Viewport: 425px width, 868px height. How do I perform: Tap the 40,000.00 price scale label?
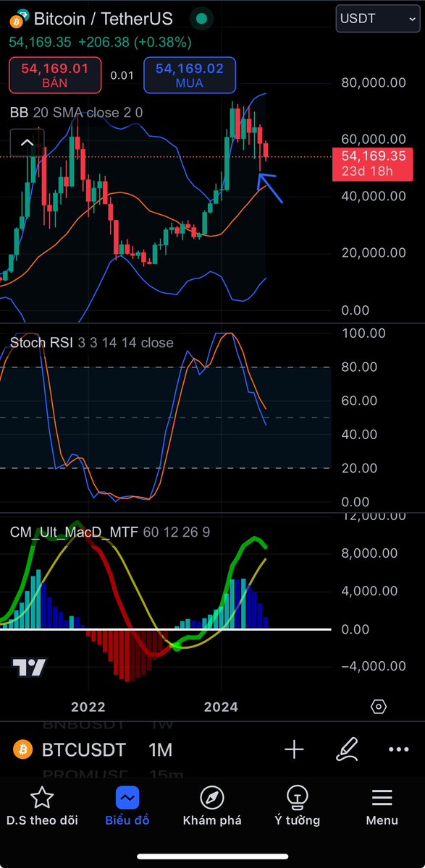click(x=374, y=196)
